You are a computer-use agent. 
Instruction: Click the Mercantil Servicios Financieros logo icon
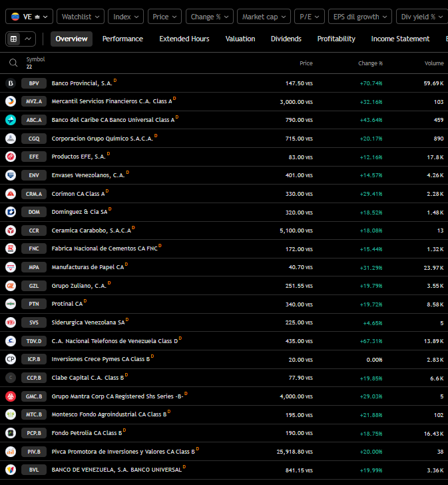[x=11, y=101]
